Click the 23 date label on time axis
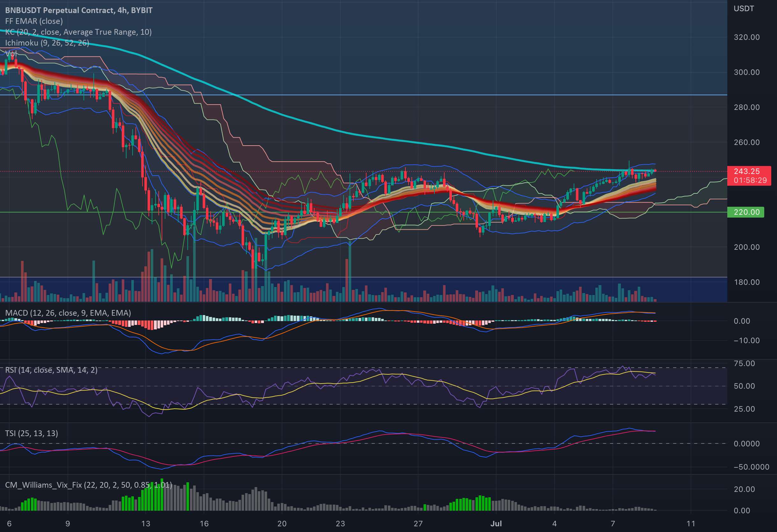Image resolution: width=777 pixels, height=532 pixels. click(x=340, y=524)
